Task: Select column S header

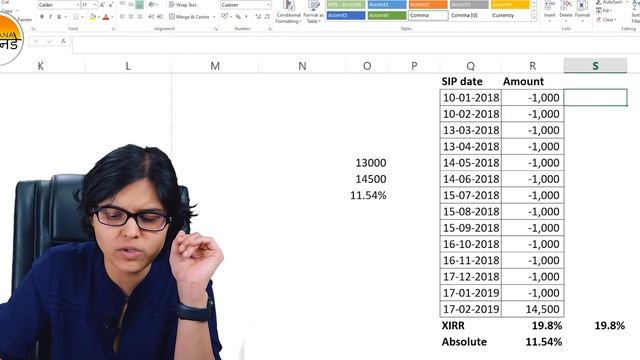Action: tap(595, 65)
